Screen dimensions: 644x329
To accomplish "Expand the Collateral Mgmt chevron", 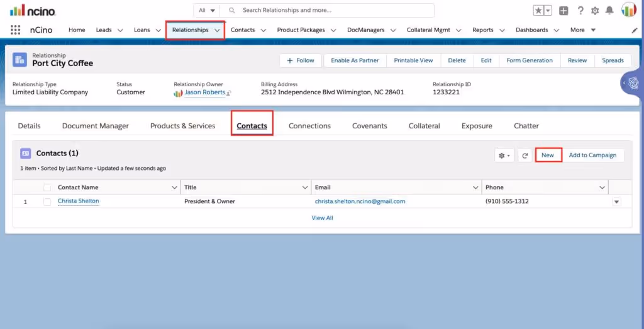I will 458,30.
